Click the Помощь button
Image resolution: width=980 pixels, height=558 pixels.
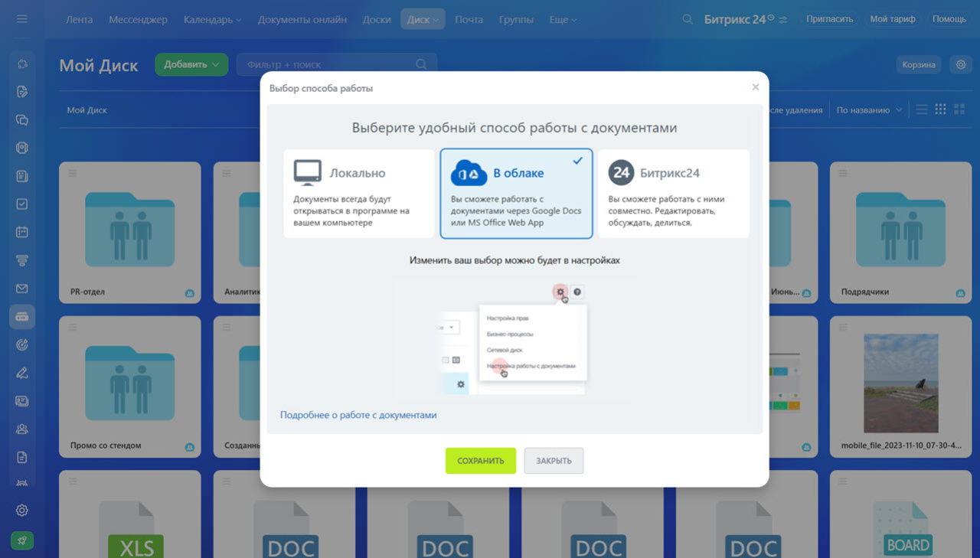(x=949, y=19)
